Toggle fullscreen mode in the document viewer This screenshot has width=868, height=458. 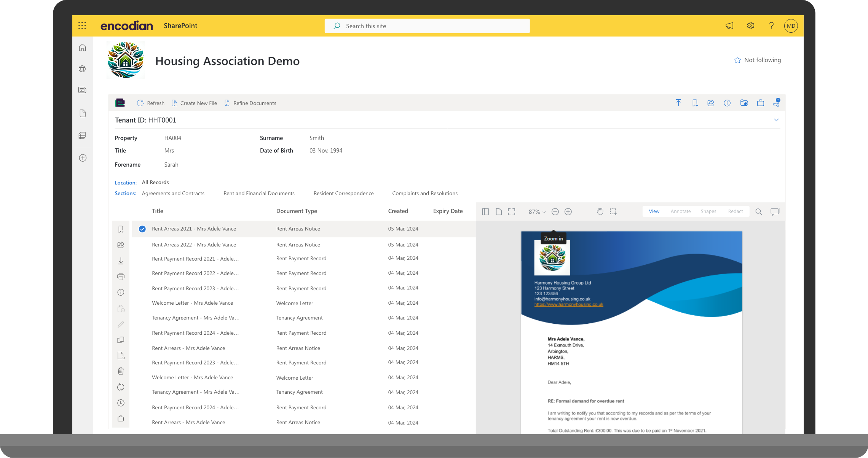(x=511, y=212)
